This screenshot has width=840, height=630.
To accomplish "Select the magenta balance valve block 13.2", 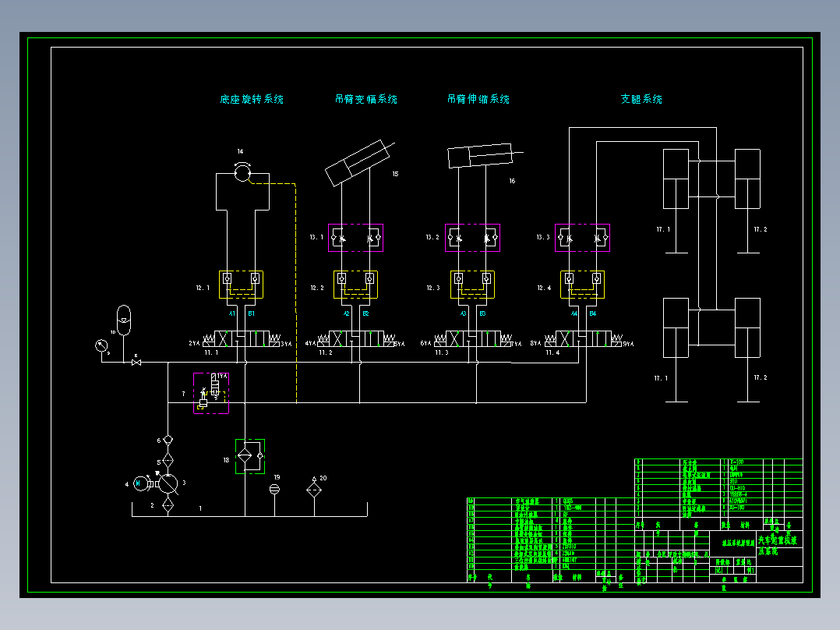I will 472,238.
